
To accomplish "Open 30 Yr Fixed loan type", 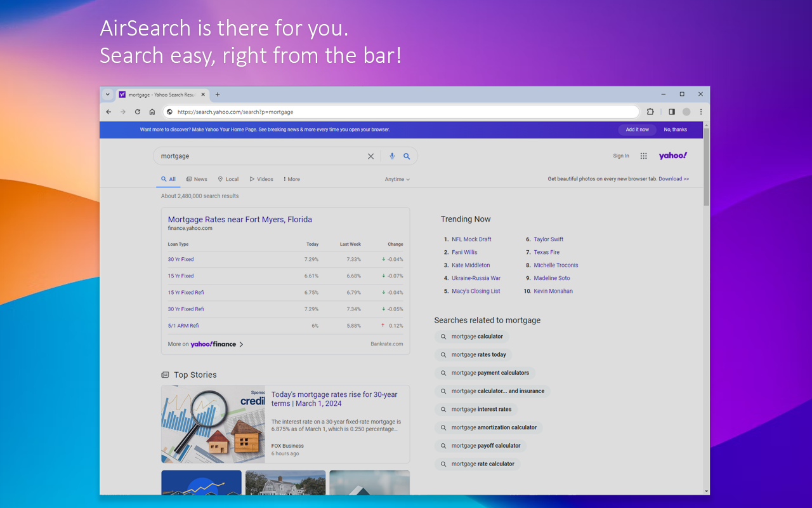I will pos(181,260).
